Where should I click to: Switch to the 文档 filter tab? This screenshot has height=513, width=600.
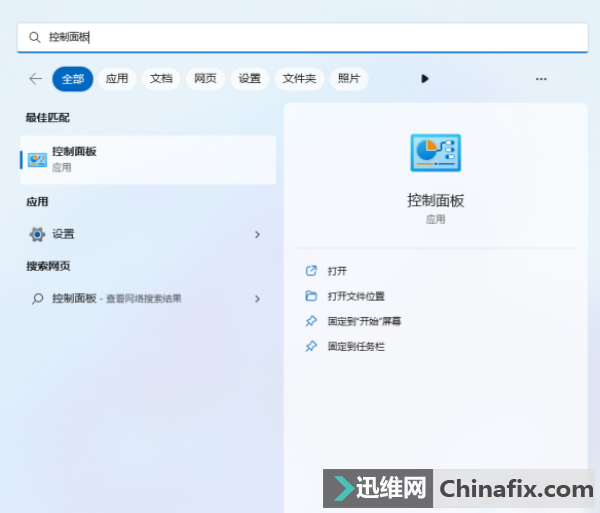click(161, 79)
